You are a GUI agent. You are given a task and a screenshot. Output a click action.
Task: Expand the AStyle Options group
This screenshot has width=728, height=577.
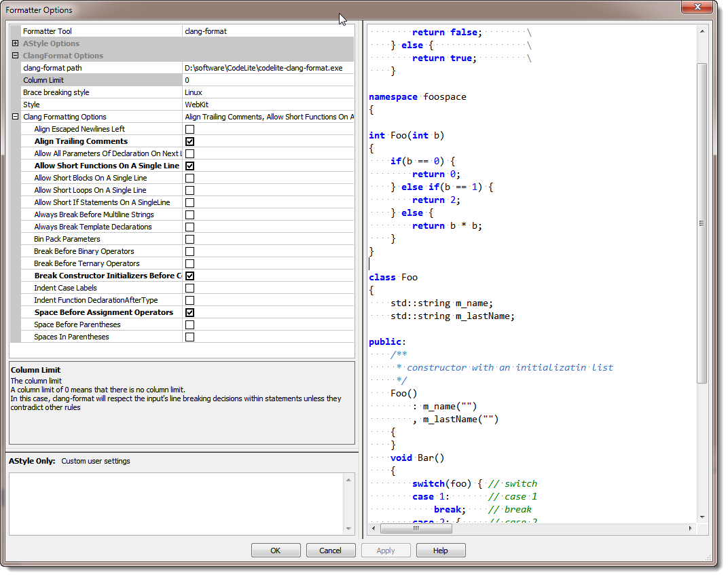pyautogui.click(x=16, y=43)
